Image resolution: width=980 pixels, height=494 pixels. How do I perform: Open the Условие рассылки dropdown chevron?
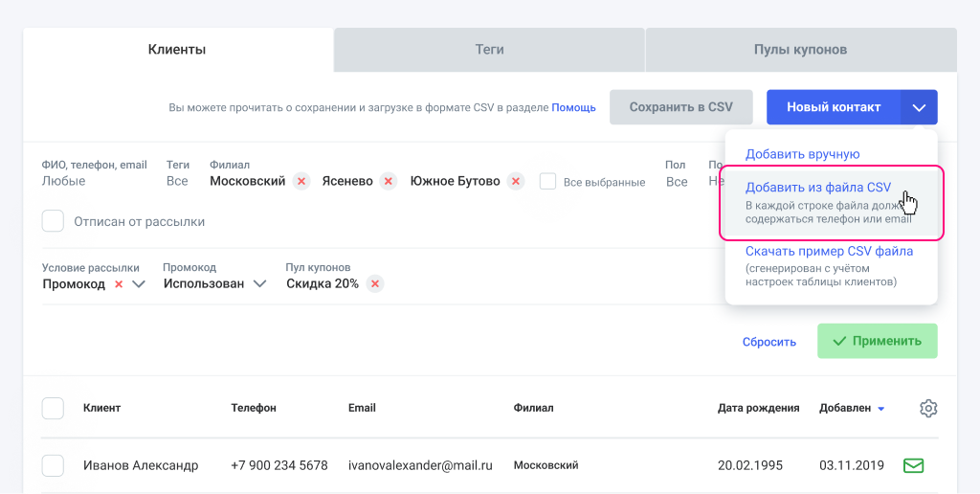139,284
